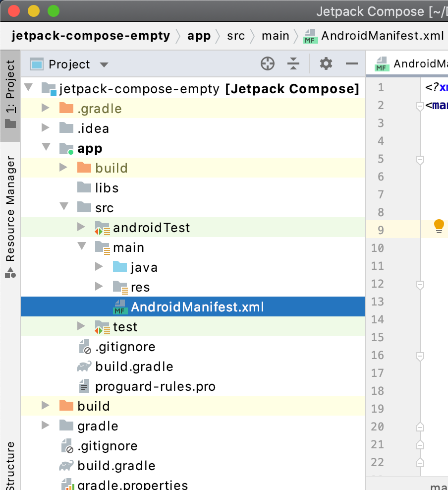Click jetpack-compose-empty in the breadcrumb
The image size is (448, 490).
pyautogui.click(x=91, y=36)
